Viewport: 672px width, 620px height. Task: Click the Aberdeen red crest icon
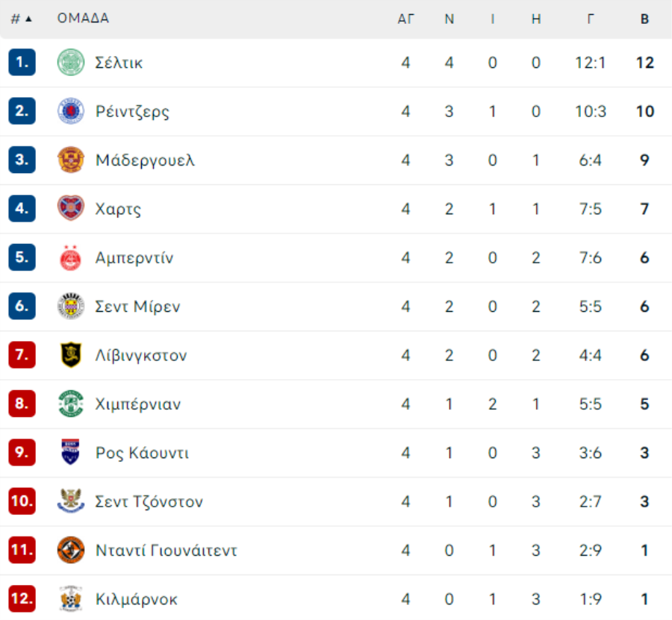71,257
